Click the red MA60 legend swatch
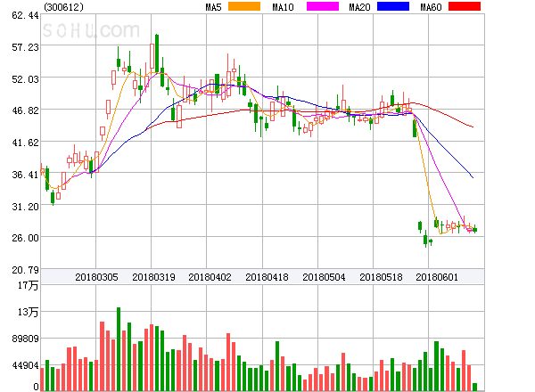535x392 pixels. (x=465, y=6)
